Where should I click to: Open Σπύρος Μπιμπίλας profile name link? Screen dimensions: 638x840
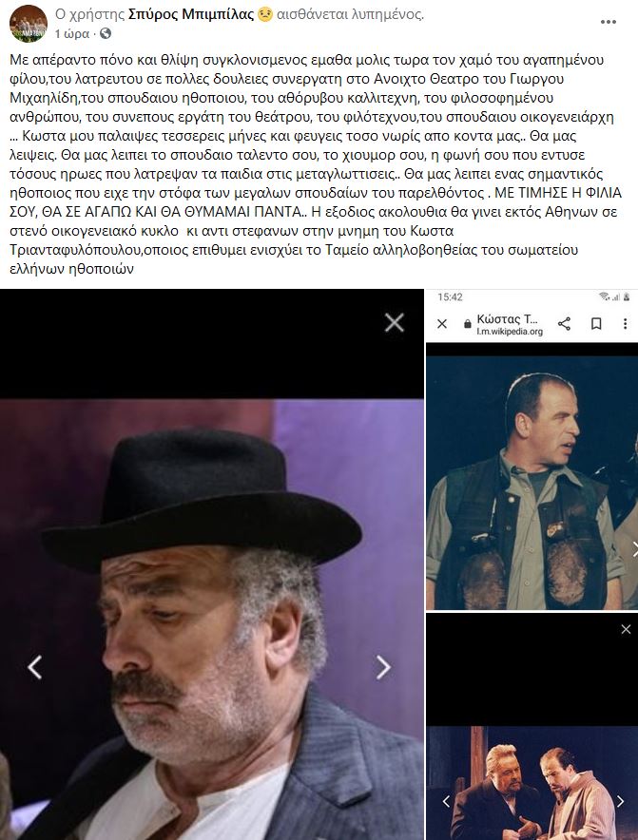click(191, 14)
